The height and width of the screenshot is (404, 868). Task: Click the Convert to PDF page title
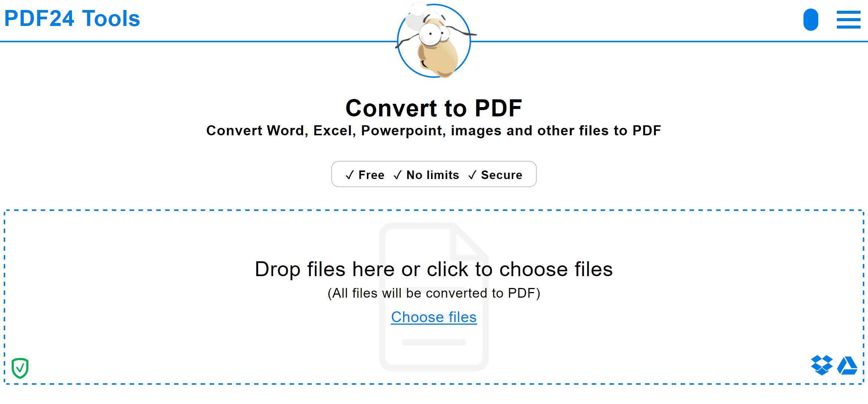pos(434,108)
